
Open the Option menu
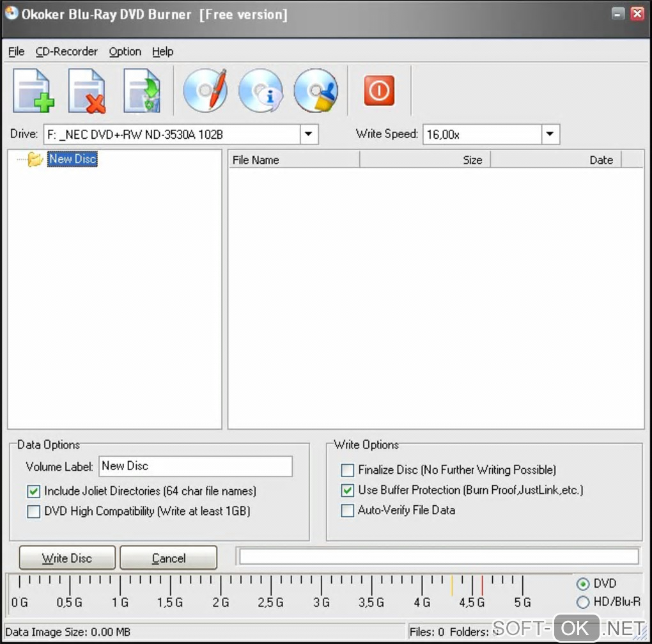tap(125, 52)
